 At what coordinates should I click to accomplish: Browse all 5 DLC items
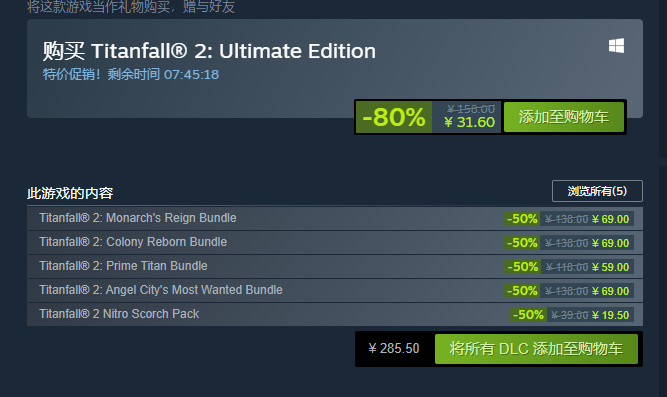click(597, 191)
